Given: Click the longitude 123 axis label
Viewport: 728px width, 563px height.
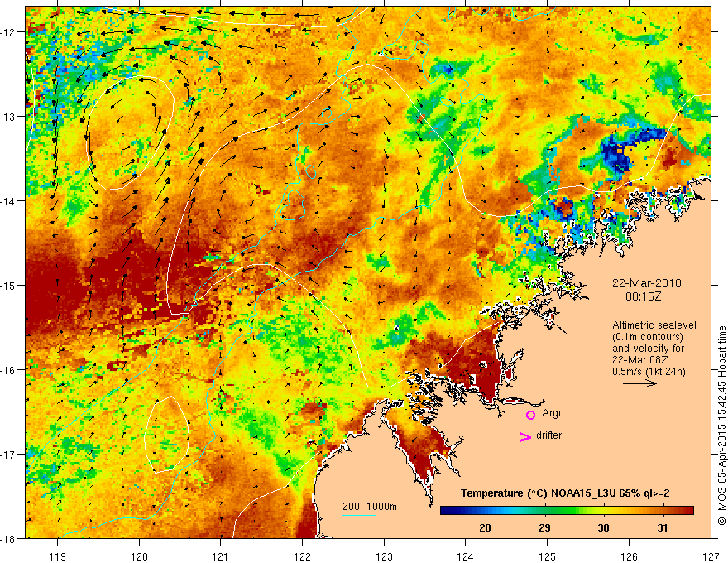Looking at the screenshot, I should [x=384, y=556].
